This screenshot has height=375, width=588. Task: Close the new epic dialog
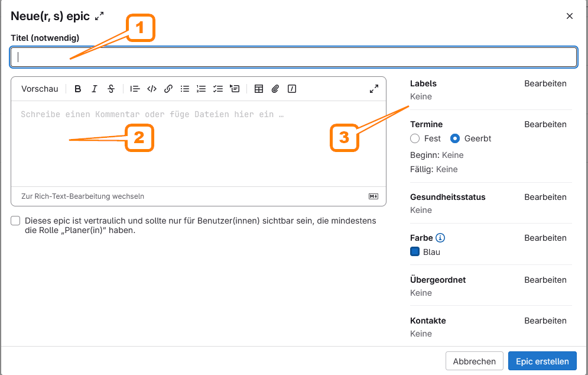click(x=570, y=16)
